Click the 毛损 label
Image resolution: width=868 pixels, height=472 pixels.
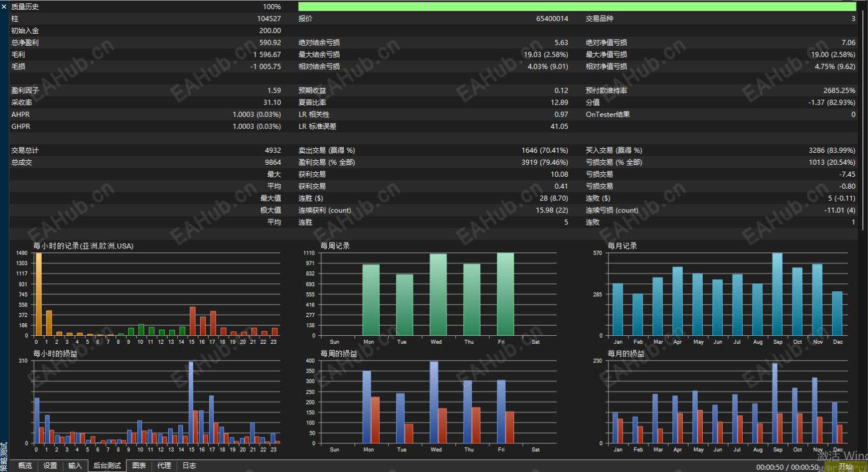(x=18, y=67)
